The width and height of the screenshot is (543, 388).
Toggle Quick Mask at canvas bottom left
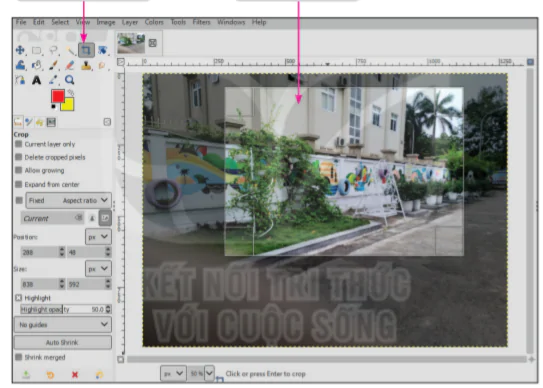pyautogui.click(x=121, y=360)
